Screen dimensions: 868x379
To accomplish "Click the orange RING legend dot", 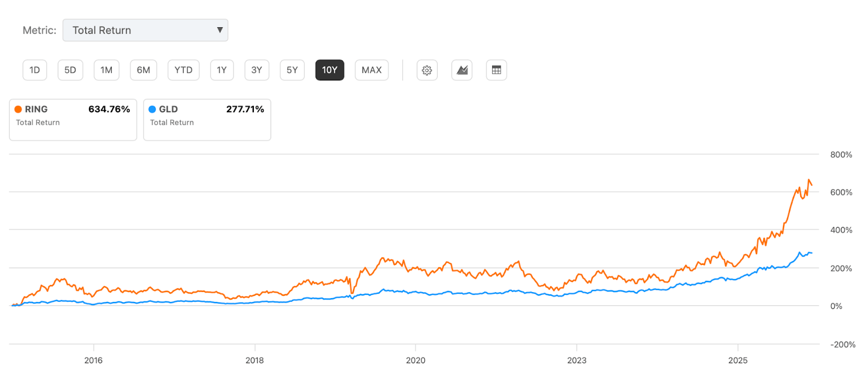I will 18,109.
